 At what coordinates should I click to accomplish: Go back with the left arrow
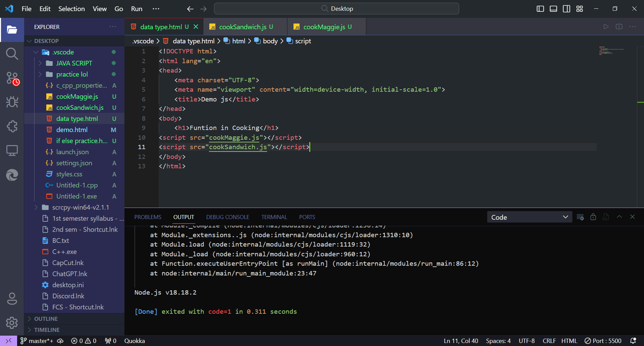tap(190, 9)
